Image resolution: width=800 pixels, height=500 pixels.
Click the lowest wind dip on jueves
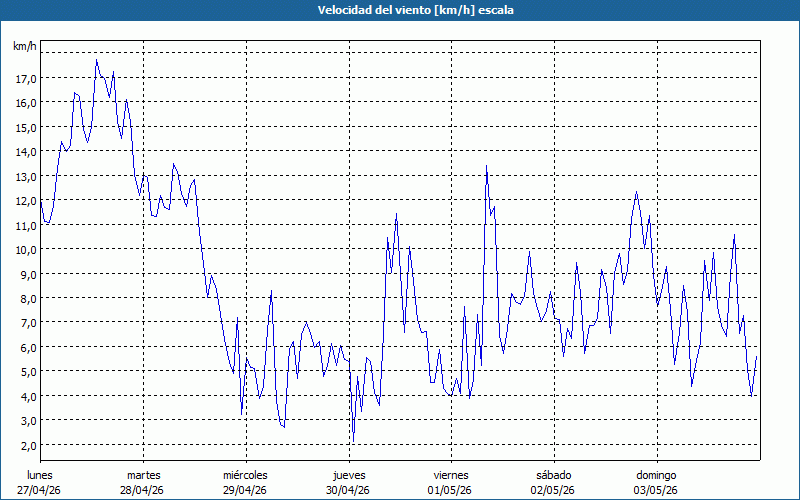tap(354, 441)
